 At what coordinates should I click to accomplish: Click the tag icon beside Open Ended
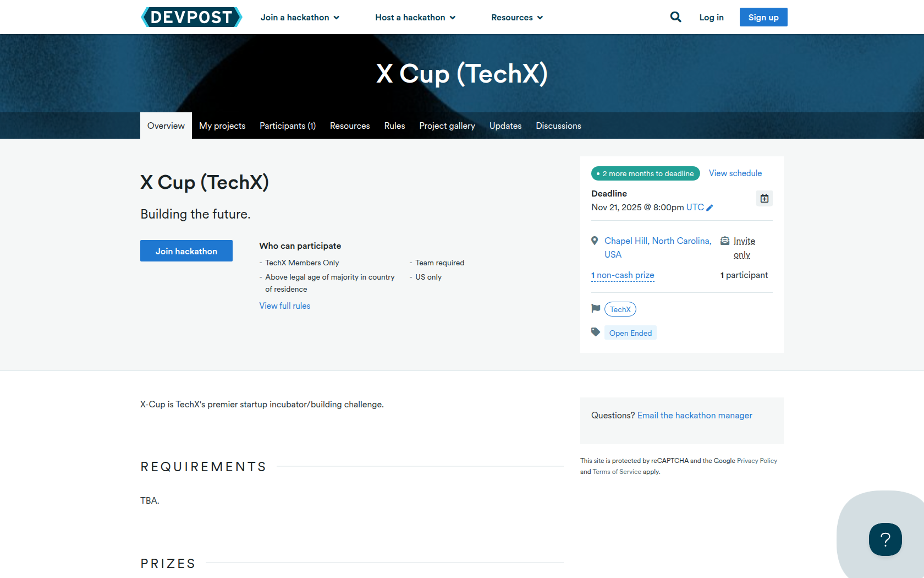pyautogui.click(x=596, y=332)
